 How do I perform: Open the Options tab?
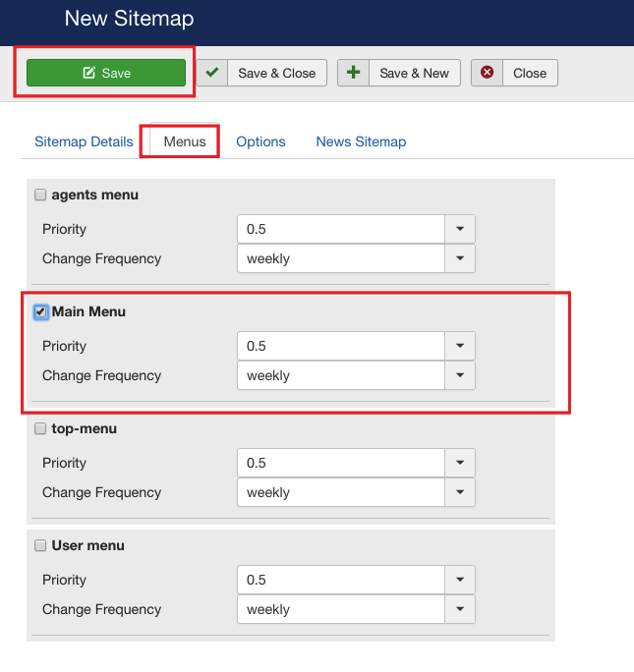260,141
